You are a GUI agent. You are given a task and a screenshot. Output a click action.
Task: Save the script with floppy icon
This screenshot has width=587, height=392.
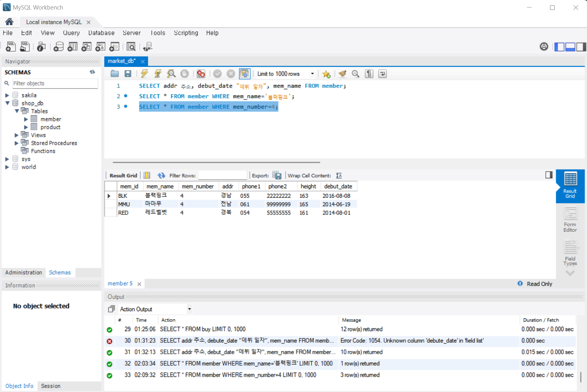click(128, 74)
